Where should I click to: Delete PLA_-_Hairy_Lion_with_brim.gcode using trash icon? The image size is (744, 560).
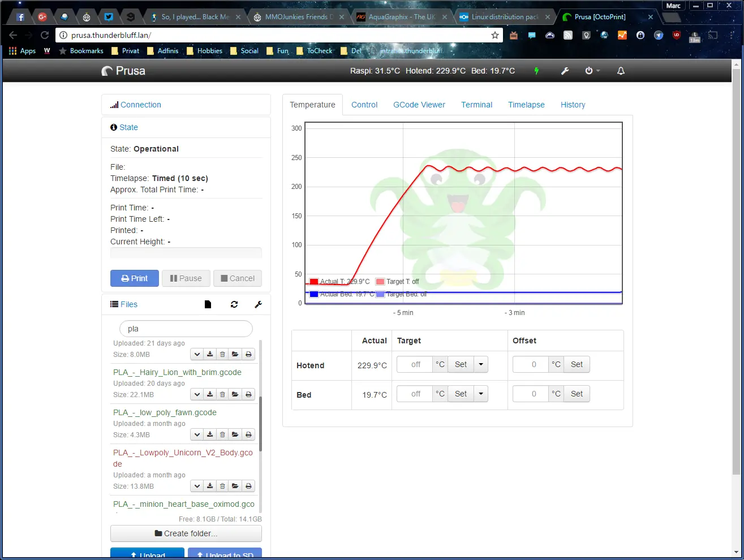[222, 394]
